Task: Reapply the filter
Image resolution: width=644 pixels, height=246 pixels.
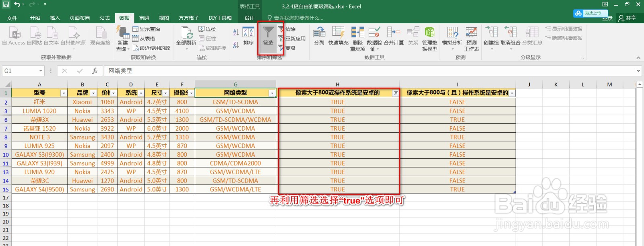Action: click(292, 39)
